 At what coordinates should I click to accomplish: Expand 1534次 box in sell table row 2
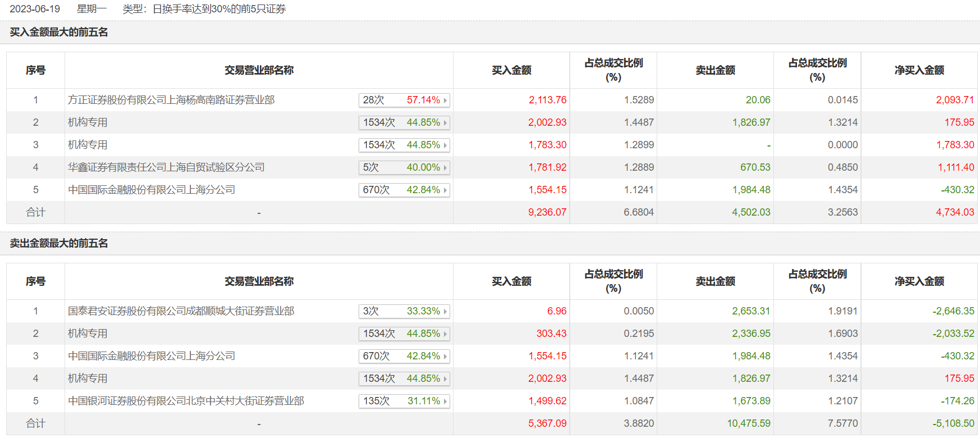tap(404, 334)
